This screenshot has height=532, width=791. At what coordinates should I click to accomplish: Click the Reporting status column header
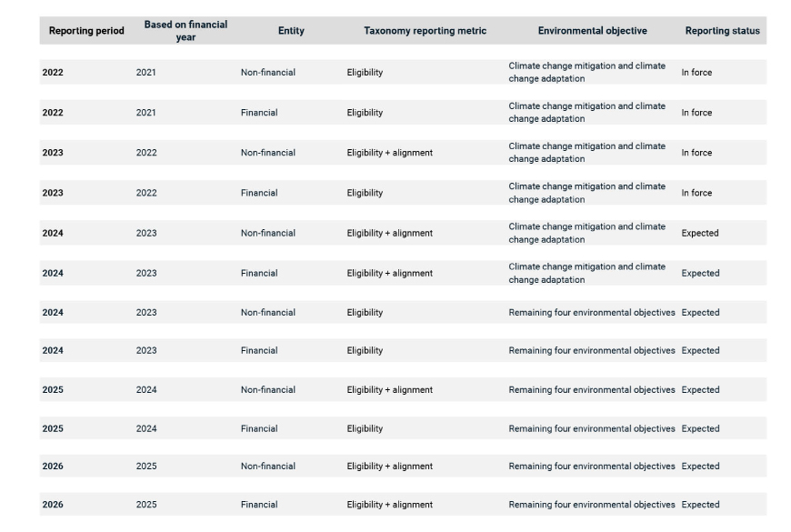tap(722, 31)
